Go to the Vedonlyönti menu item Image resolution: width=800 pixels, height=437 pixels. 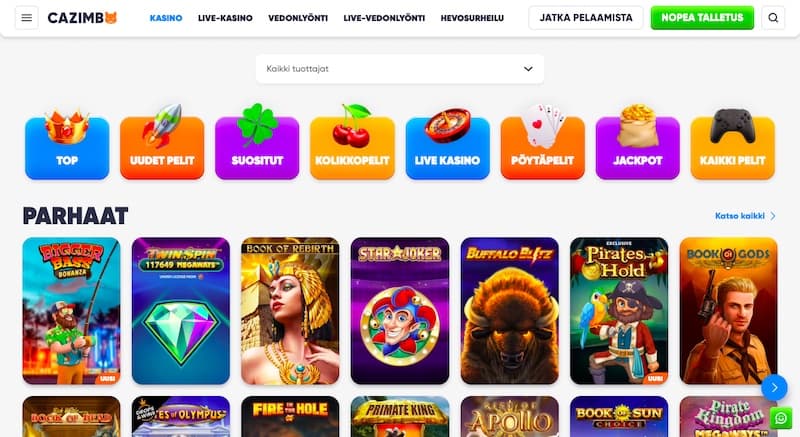(298, 18)
